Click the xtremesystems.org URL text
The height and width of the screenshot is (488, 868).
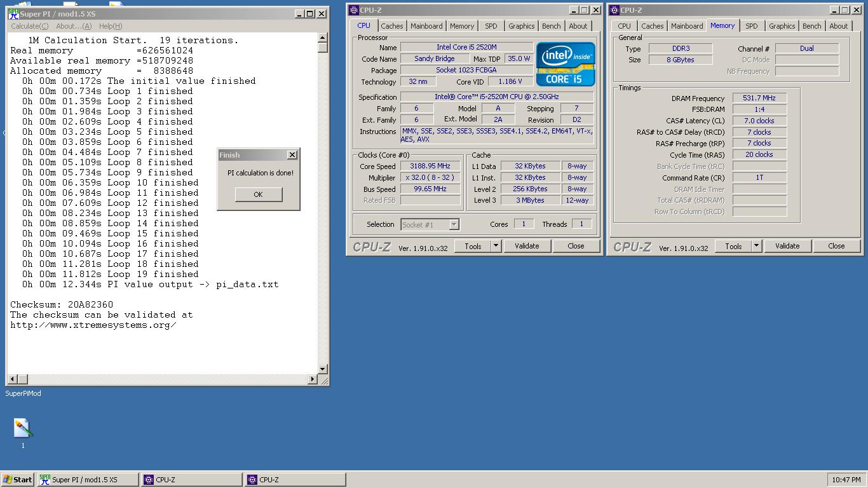(x=93, y=325)
